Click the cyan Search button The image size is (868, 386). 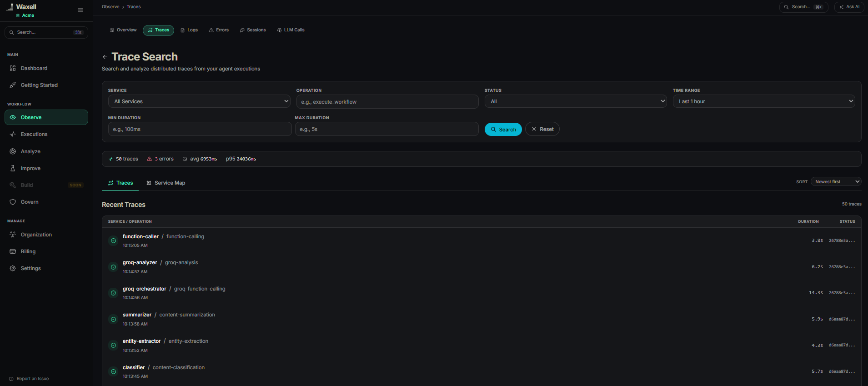coord(503,130)
